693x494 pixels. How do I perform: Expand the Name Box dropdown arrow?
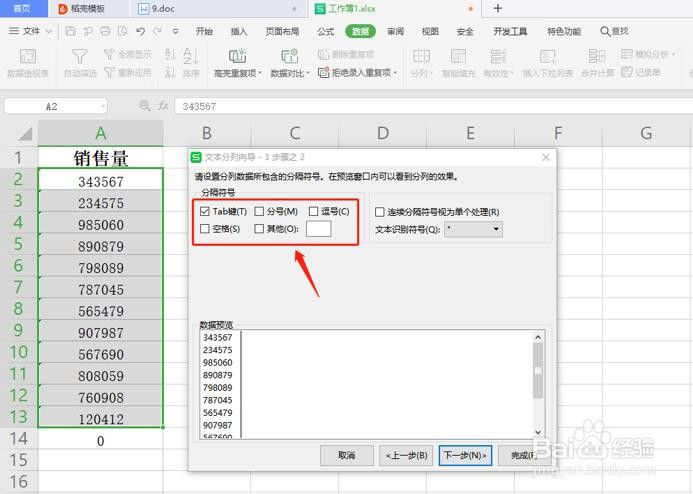[103, 106]
